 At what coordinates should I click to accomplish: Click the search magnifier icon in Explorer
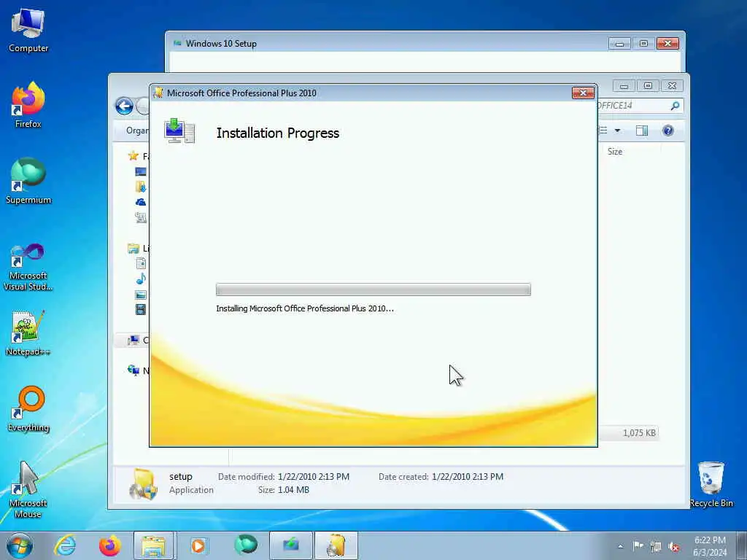tap(675, 106)
